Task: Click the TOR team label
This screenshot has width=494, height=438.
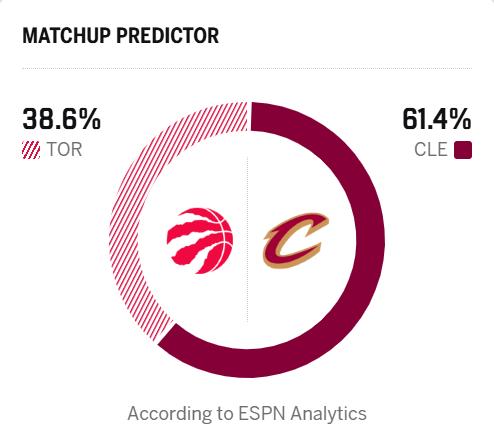Action: (x=65, y=150)
